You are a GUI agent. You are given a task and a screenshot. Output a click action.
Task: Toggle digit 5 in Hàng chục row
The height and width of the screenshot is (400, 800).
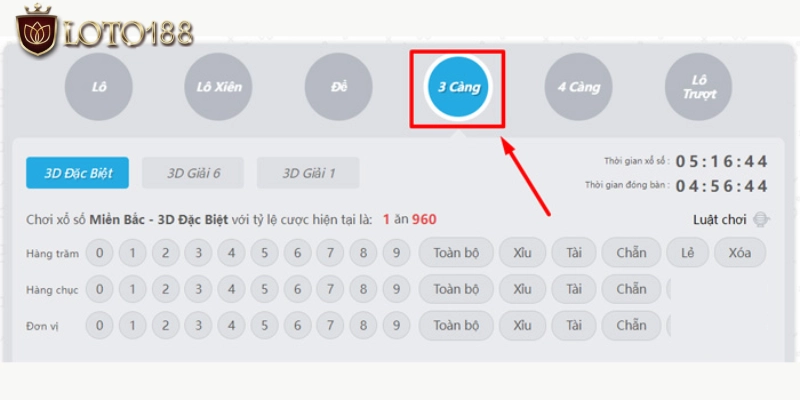click(x=264, y=289)
